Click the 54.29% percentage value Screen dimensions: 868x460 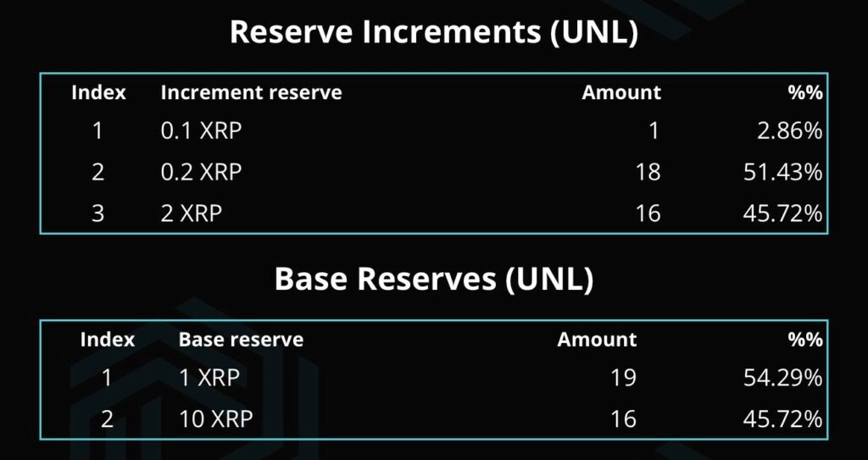(782, 378)
